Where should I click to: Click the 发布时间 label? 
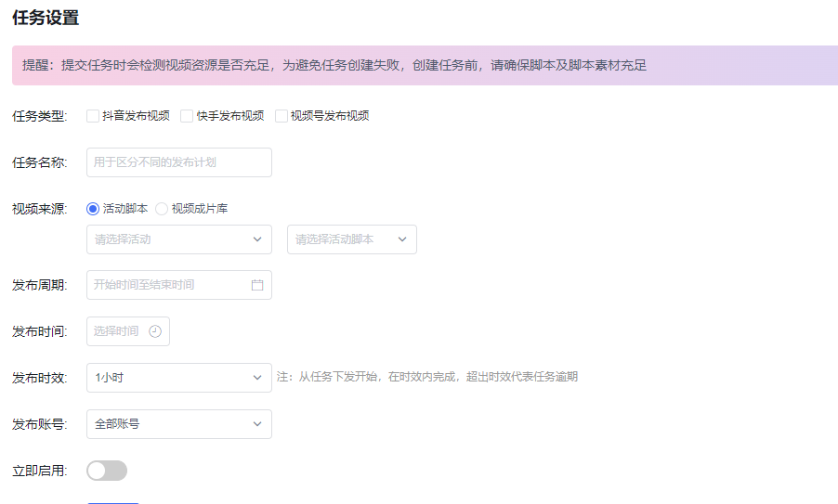tap(40, 331)
